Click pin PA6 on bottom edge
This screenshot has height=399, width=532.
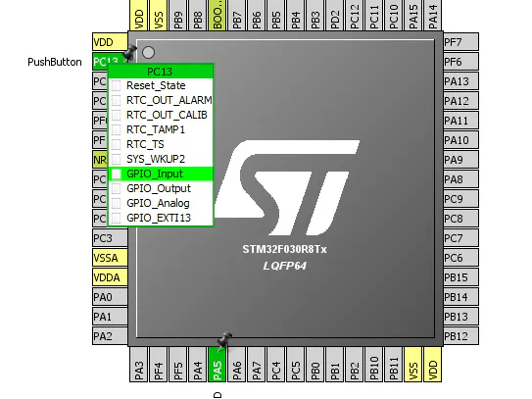click(x=237, y=365)
